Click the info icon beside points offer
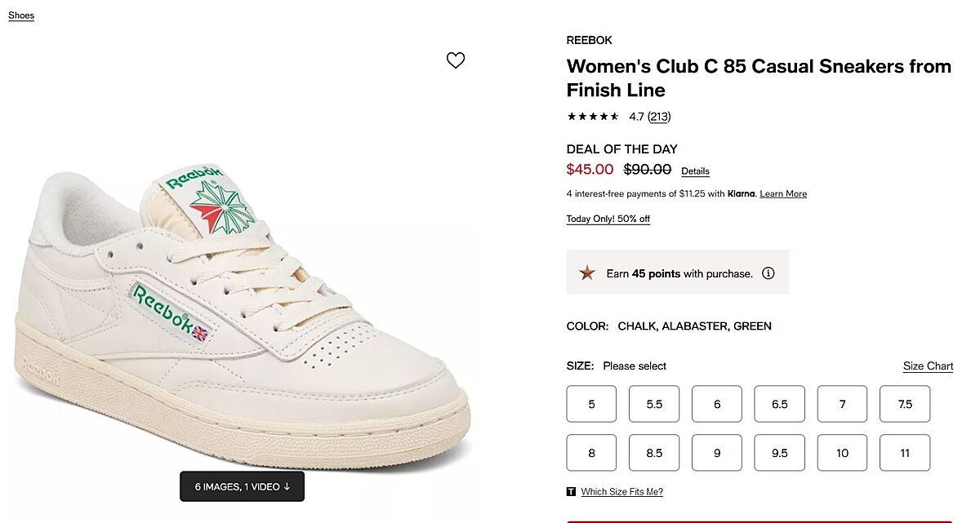Image resolution: width=980 pixels, height=523 pixels. 768,273
